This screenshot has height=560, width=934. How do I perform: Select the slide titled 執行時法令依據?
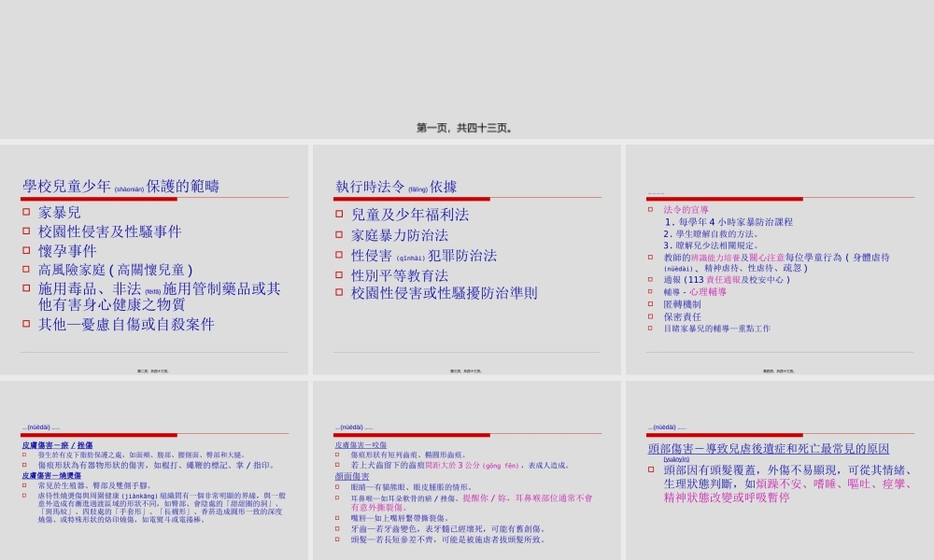pos(467,261)
